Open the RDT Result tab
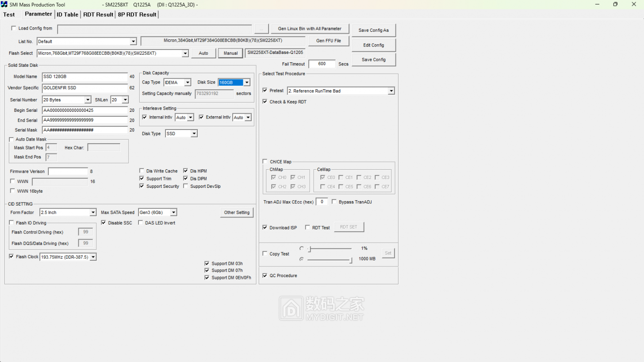The height and width of the screenshot is (362, 644). coord(98,14)
